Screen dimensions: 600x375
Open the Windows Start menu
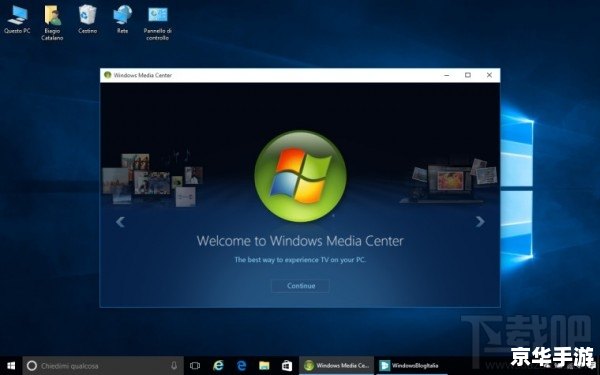pyautogui.click(x=11, y=366)
